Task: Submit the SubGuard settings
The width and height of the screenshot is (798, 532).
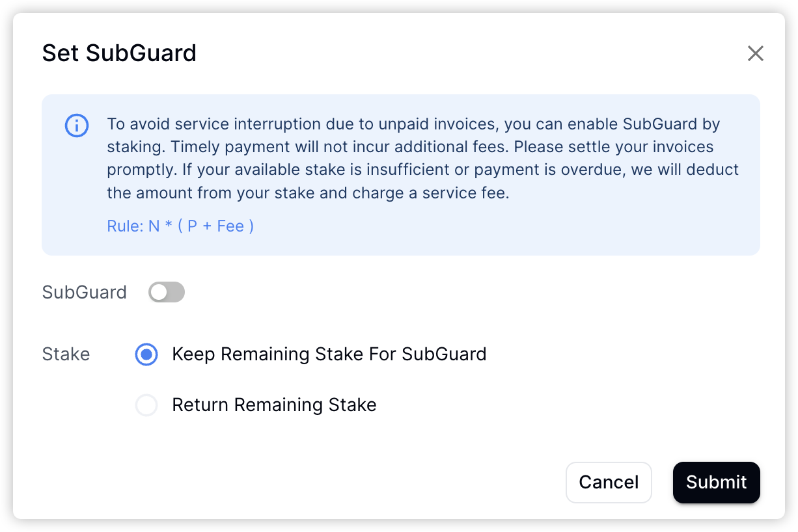Action: [x=716, y=482]
